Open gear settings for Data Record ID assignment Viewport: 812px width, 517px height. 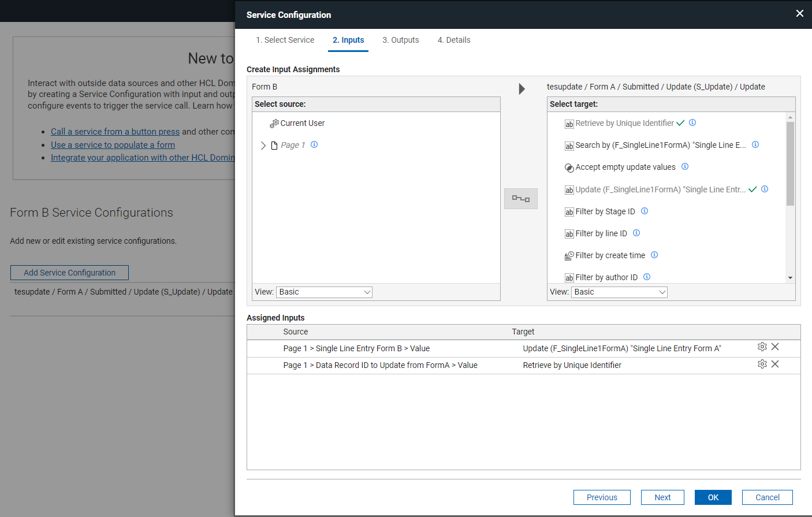762,364
